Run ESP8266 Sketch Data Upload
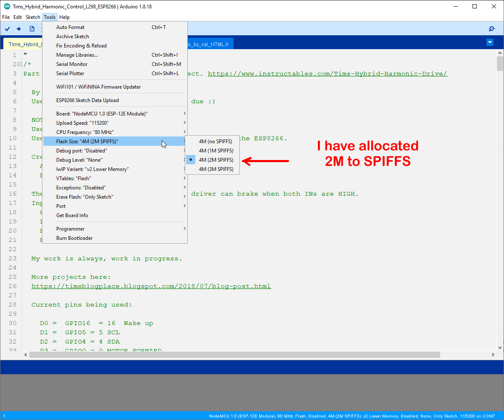The image size is (504, 420). [115, 100]
